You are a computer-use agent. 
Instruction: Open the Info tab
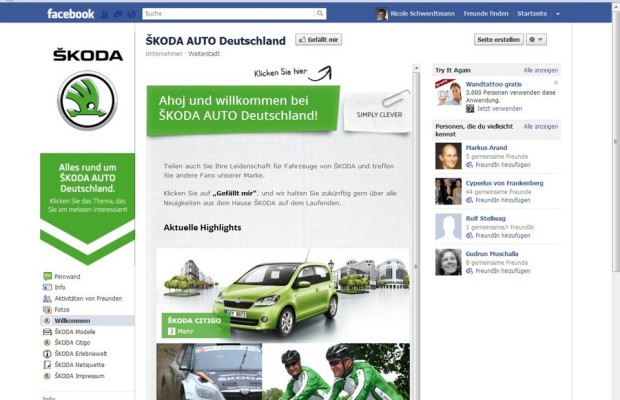[60, 287]
